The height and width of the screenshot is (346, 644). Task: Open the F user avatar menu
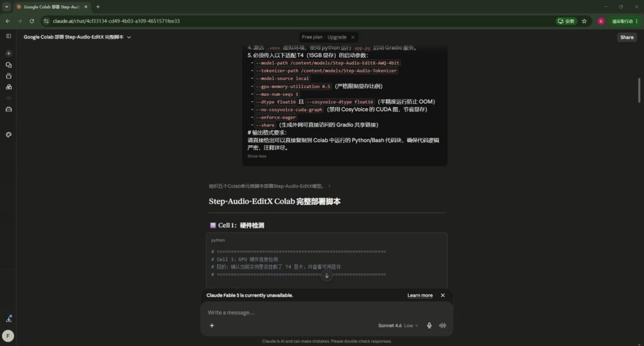click(8, 336)
